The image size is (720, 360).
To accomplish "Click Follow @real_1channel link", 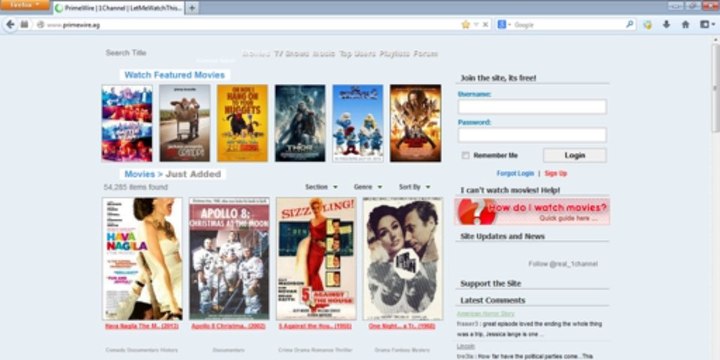I will point(563,264).
